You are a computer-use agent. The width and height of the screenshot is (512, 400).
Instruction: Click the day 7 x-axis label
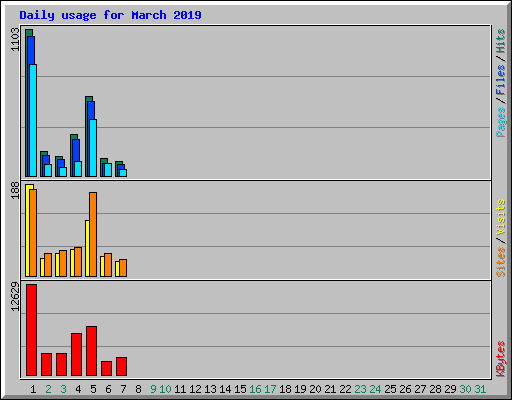click(123, 389)
